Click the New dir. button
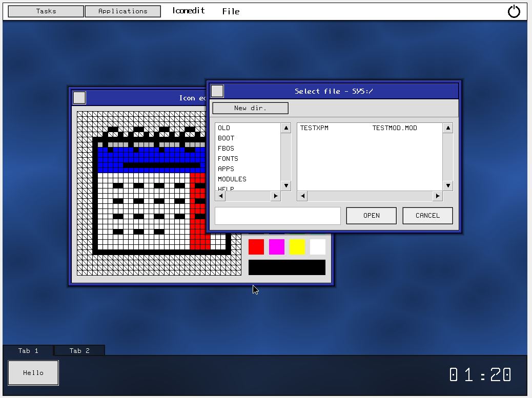 (x=251, y=108)
